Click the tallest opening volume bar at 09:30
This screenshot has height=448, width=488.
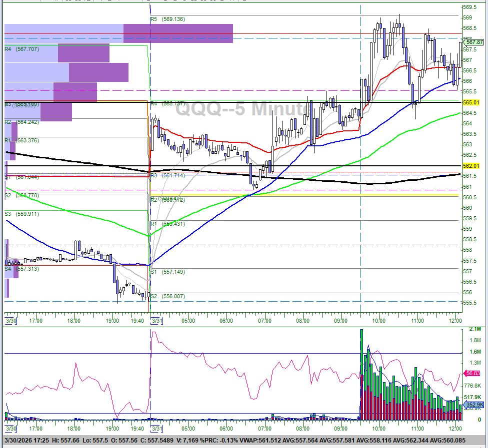[361, 375]
